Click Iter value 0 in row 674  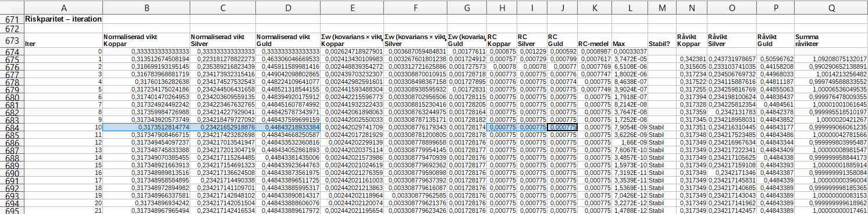tap(63, 52)
